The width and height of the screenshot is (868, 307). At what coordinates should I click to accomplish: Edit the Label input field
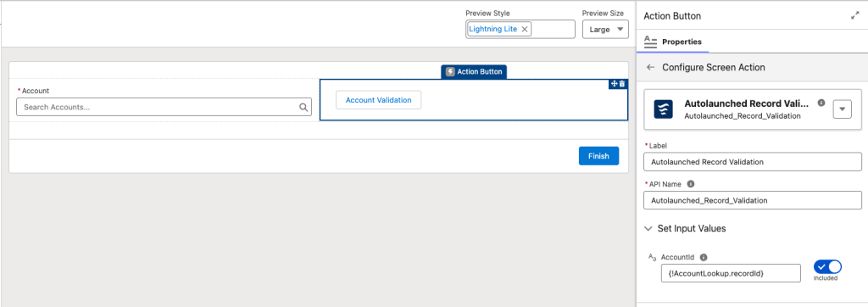pos(753,162)
